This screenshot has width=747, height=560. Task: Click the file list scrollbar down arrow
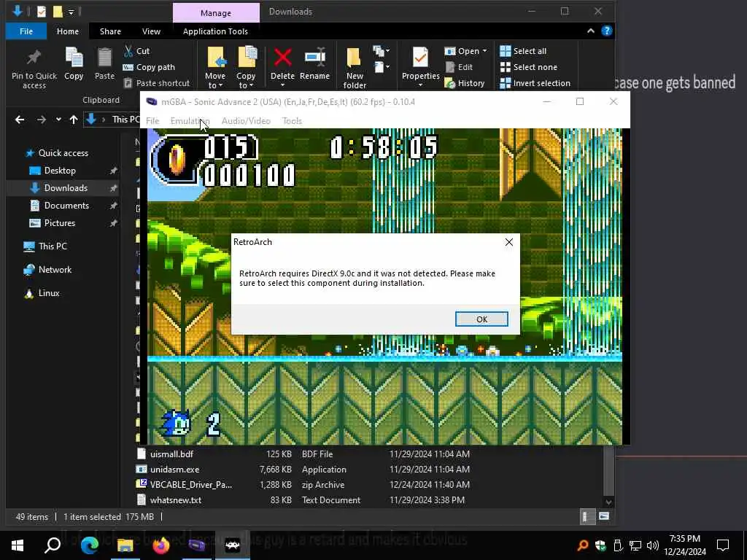click(608, 502)
